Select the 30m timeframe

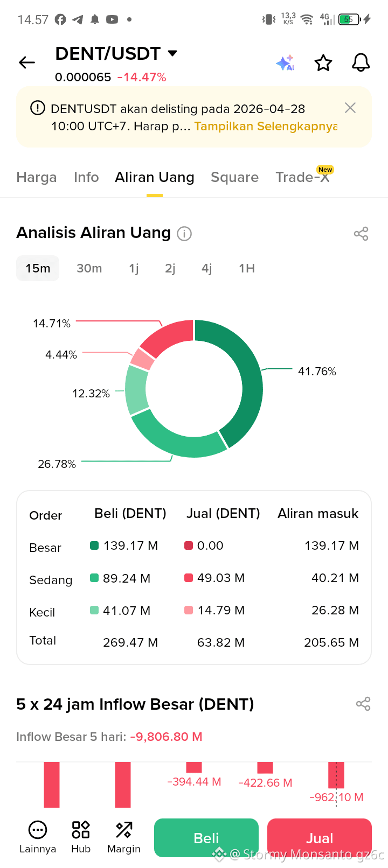coord(89,268)
